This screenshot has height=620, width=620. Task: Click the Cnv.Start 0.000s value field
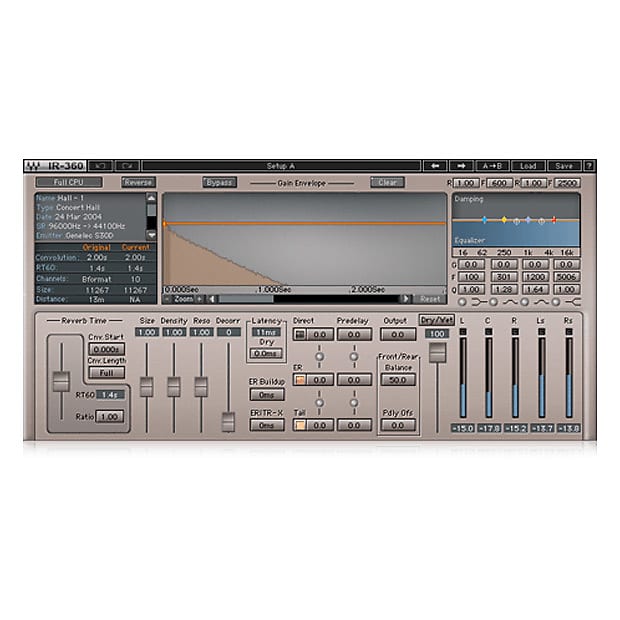pos(107,349)
